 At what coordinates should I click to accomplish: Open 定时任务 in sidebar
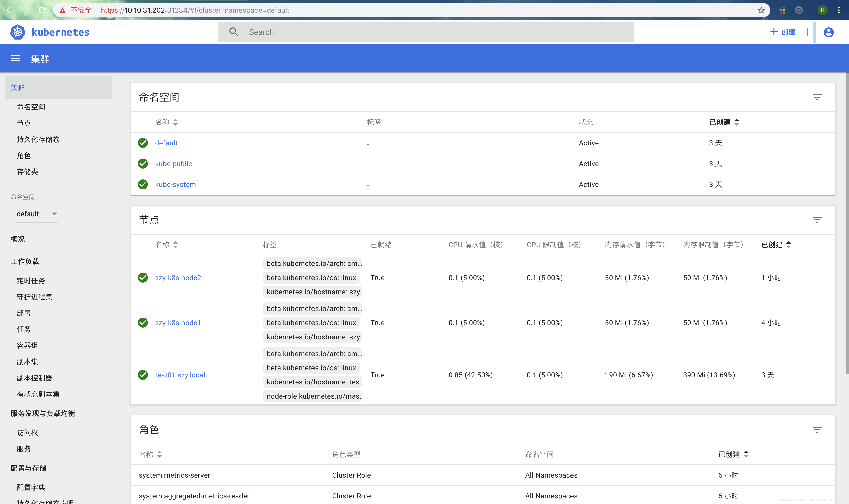tap(31, 281)
